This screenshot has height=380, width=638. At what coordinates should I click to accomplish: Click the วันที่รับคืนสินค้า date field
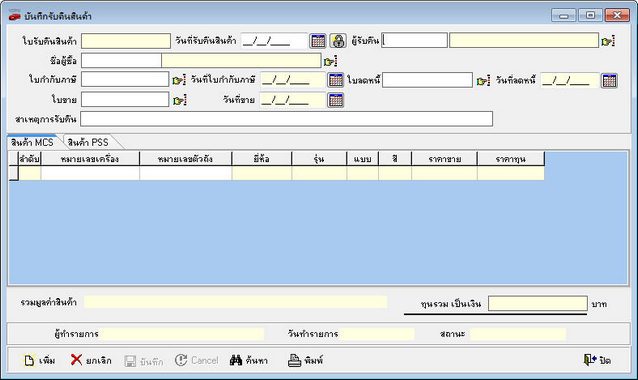click(x=274, y=41)
